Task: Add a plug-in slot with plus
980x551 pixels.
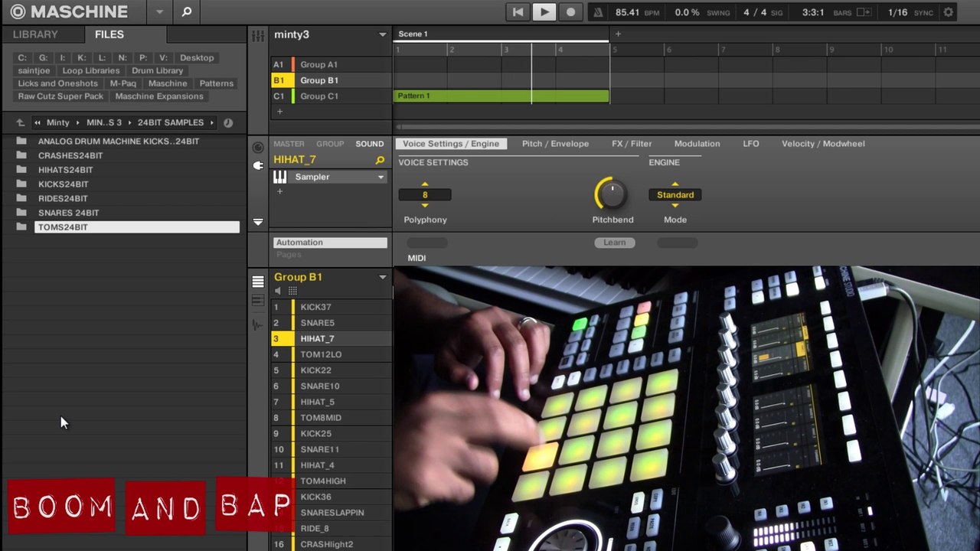Action: coord(279,191)
